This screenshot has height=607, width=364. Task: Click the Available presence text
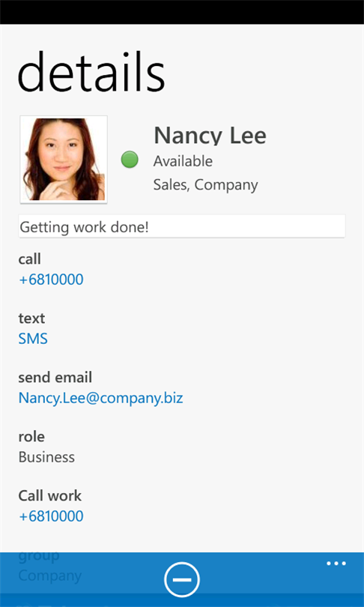click(183, 161)
